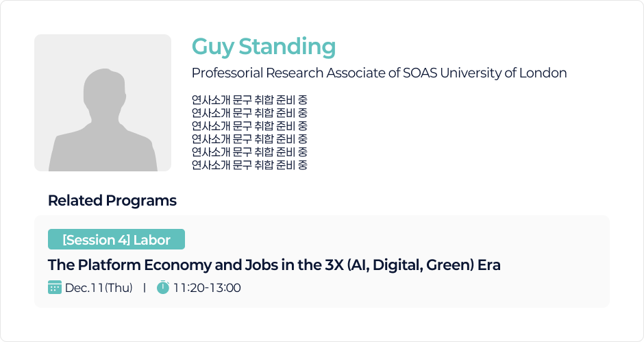Screen dimensions: 644x342
Task: Click the divider bar between date and time
Action: tap(145, 288)
